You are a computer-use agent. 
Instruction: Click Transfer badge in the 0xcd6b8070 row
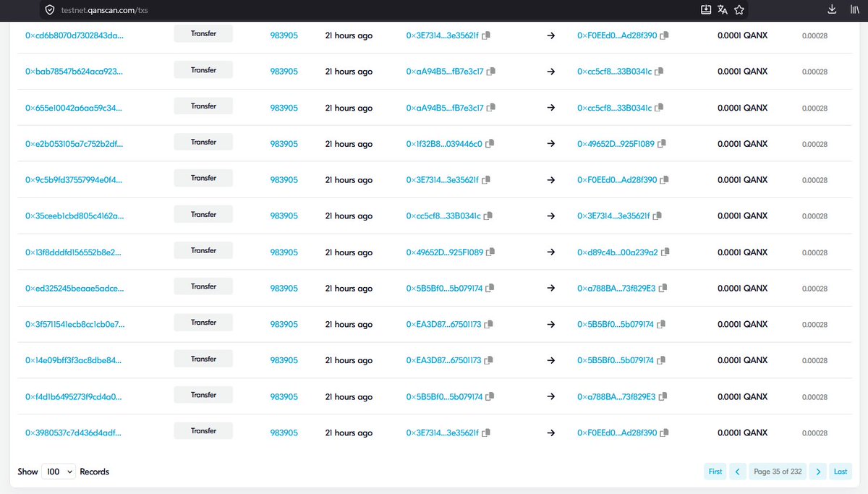203,33
